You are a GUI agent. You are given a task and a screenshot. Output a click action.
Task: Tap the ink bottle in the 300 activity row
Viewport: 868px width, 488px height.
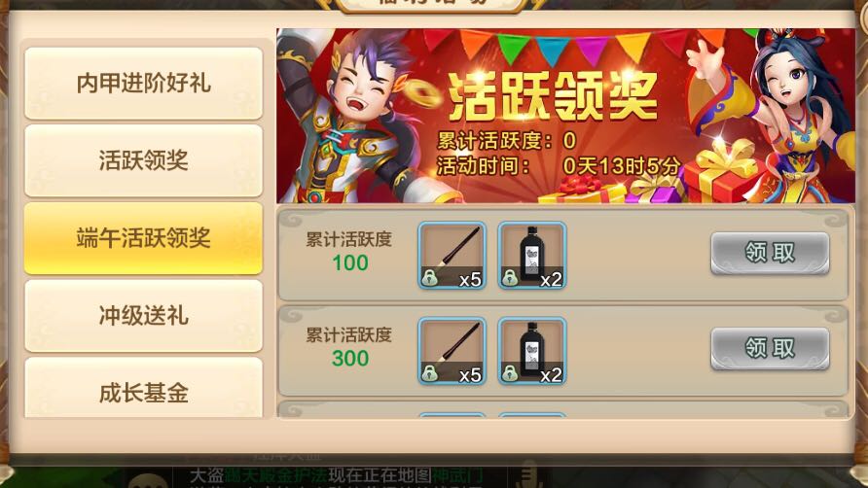(x=532, y=351)
